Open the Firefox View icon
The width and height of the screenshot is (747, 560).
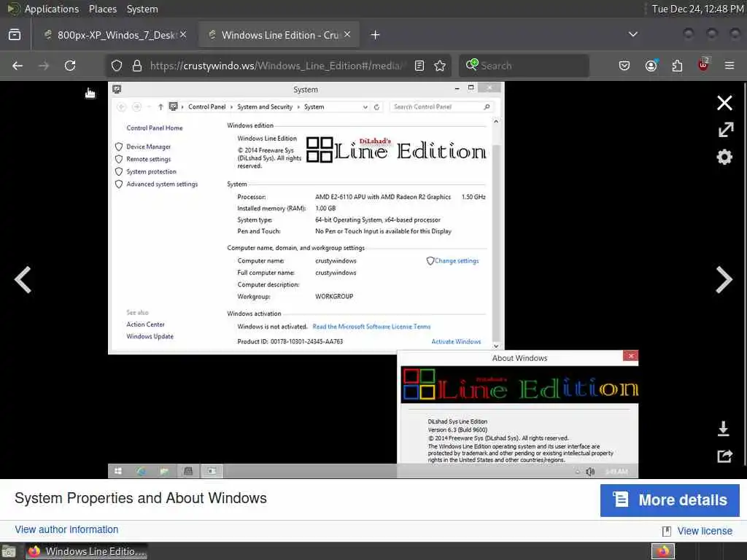click(x=15, y=35)
